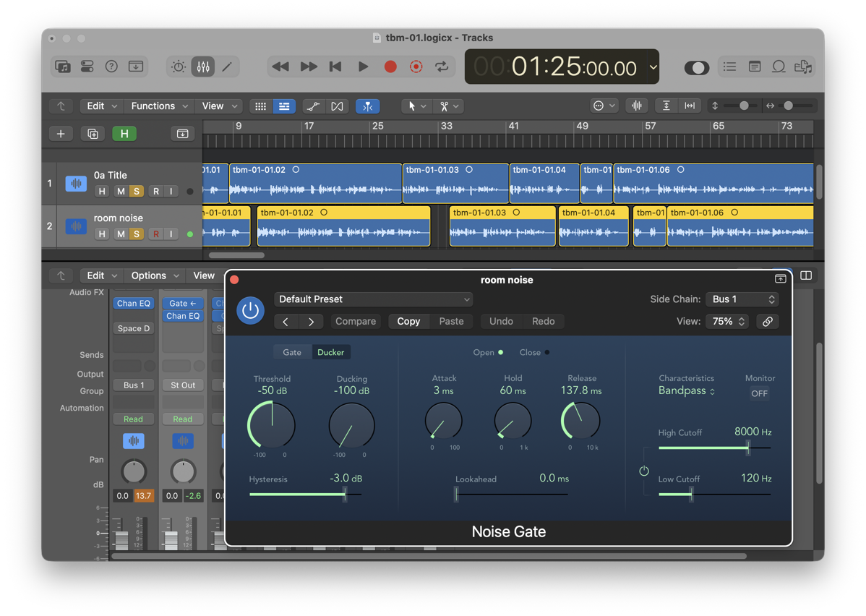Click the waveform zoom icon
The height and width of the screenshot is (616, 866).
coord(637,106)
